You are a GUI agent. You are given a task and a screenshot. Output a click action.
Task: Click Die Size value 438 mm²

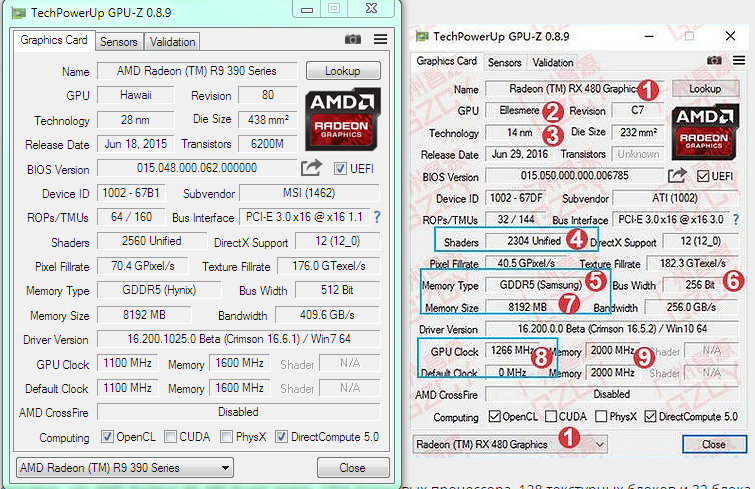[268, 119]
